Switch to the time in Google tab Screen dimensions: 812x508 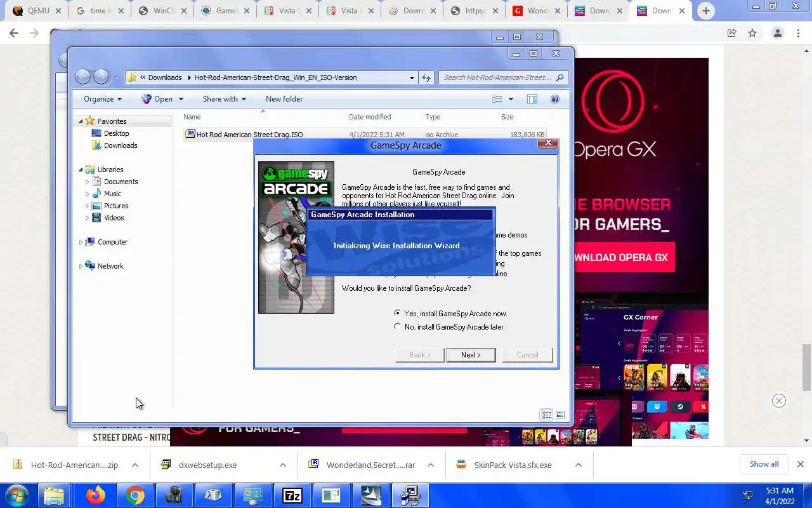[99, 11]
